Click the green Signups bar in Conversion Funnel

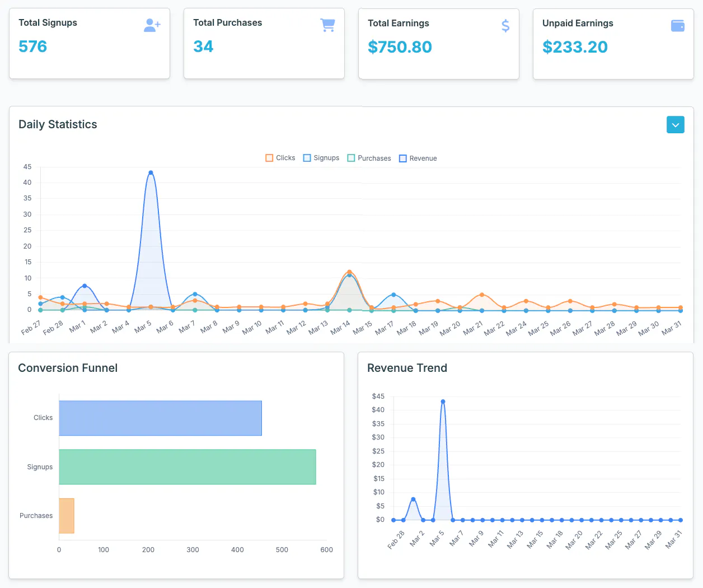tap(188, 467)
